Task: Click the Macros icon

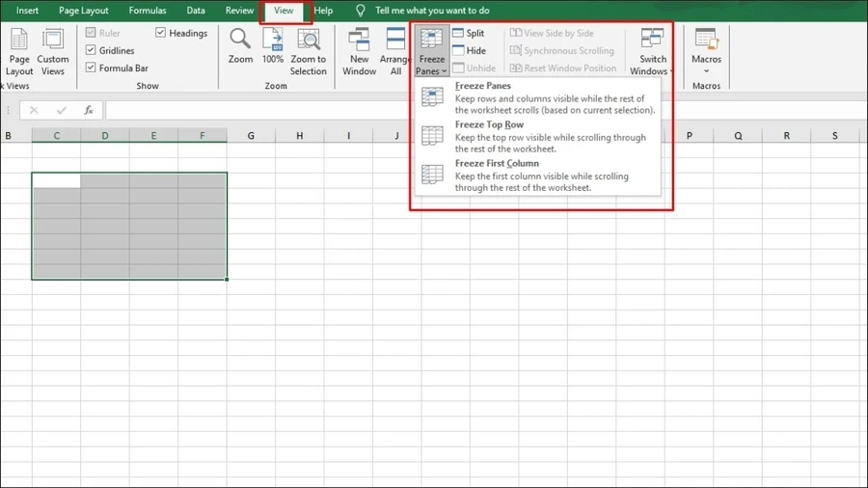Action: (x=706, y=40)
